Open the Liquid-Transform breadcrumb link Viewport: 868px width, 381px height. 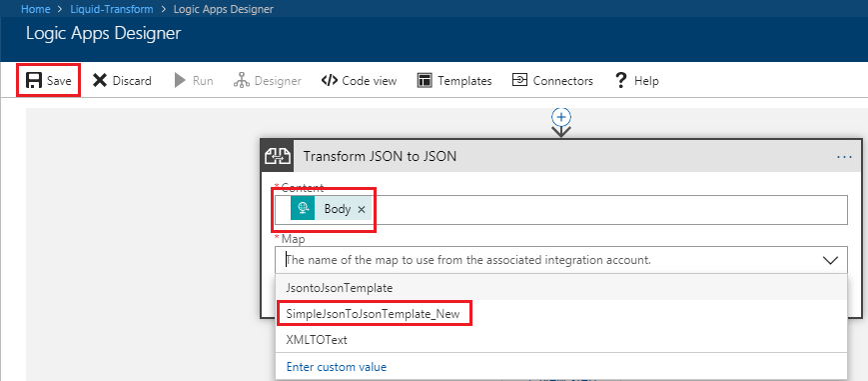(111, 9)
